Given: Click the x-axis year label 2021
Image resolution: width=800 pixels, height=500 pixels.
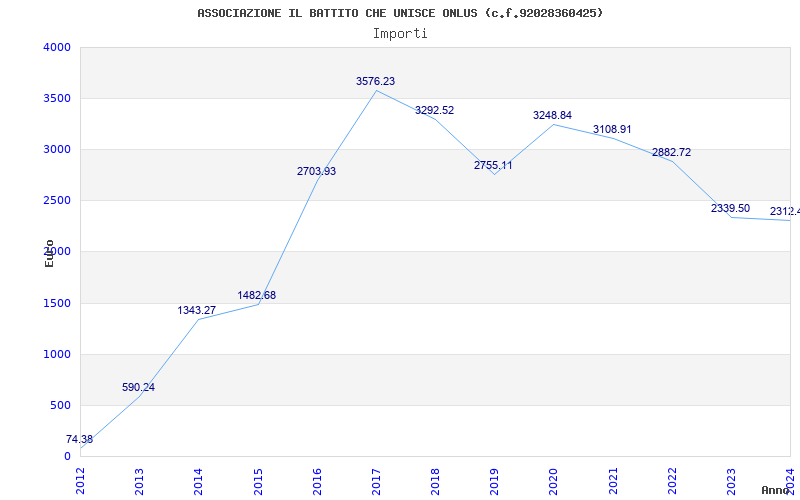Looking at the screenshot, I should 613,481.
